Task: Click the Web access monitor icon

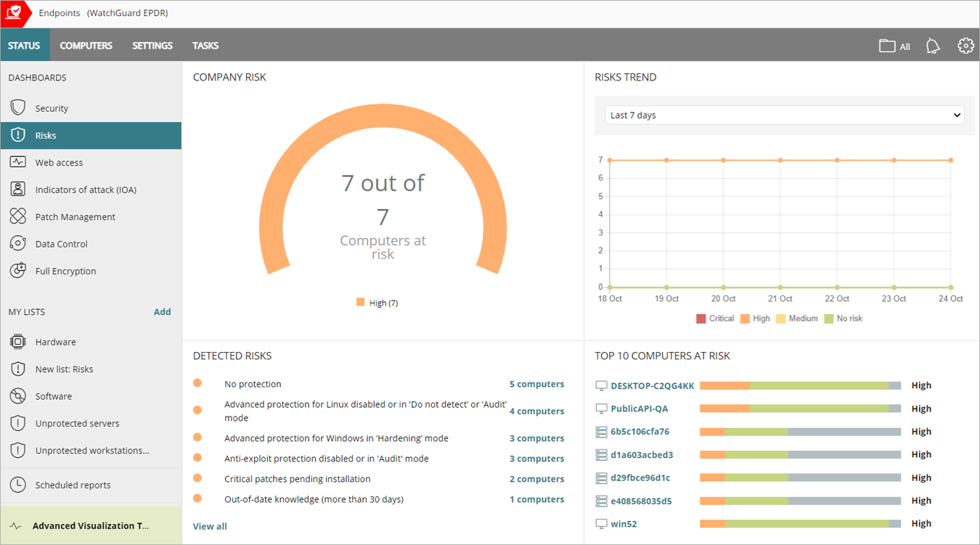Action: click(x=18, y=163)
